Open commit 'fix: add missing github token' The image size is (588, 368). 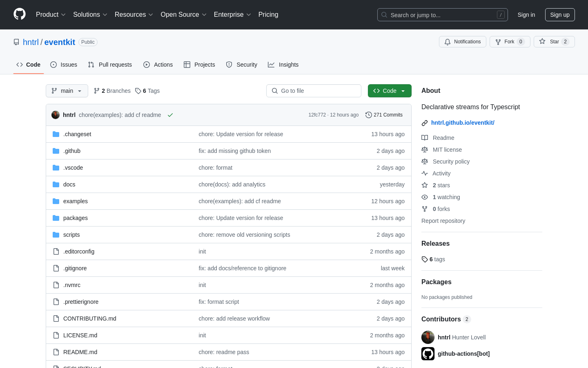235,151
